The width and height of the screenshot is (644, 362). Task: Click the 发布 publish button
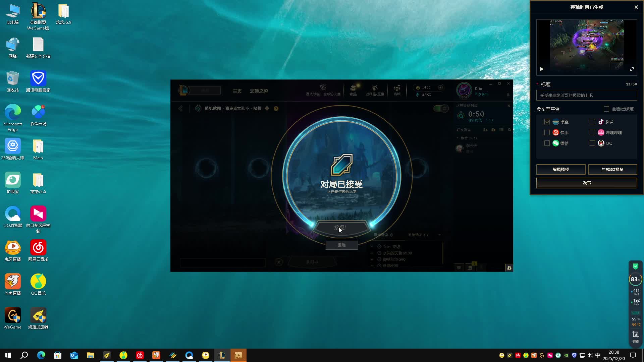point(586,183)
